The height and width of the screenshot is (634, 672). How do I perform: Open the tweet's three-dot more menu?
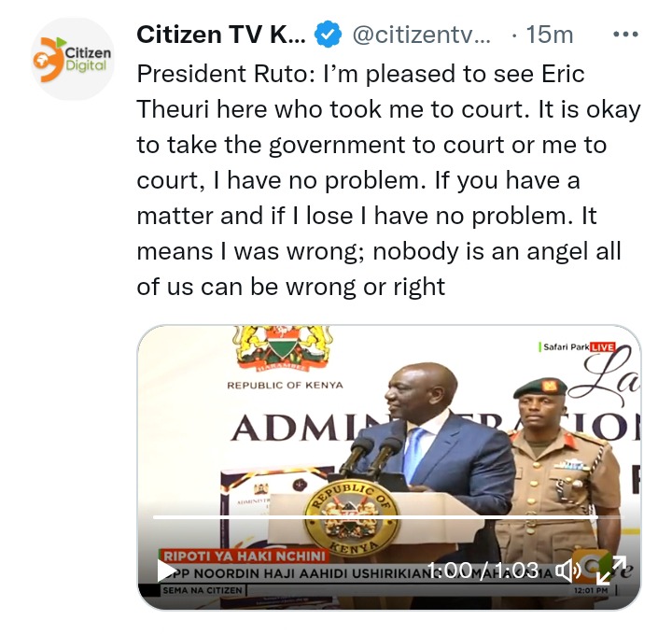625,35
